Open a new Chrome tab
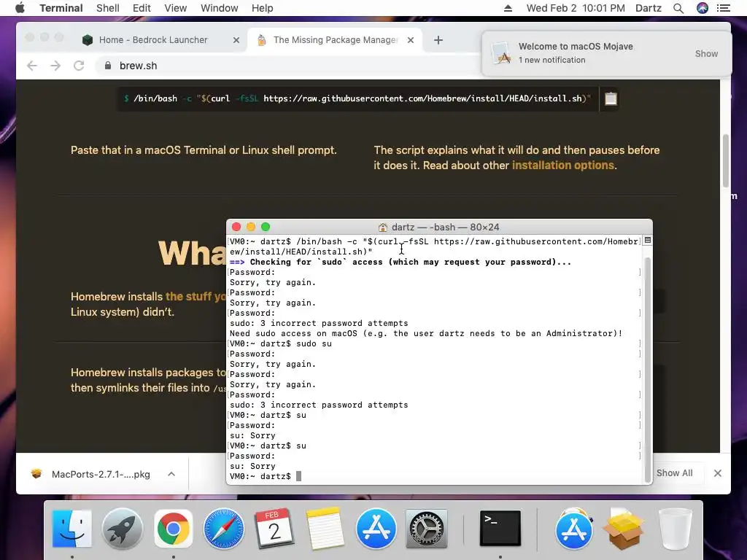This screenshot has height=560, width=747. click(x=438, y=40)
